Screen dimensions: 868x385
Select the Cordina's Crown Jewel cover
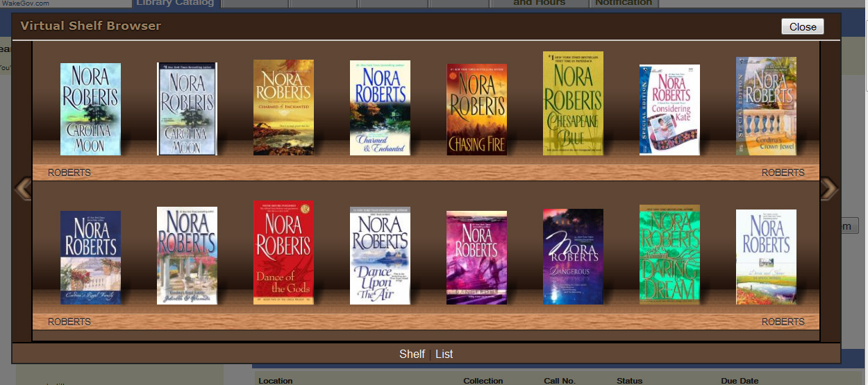point(766,106)
